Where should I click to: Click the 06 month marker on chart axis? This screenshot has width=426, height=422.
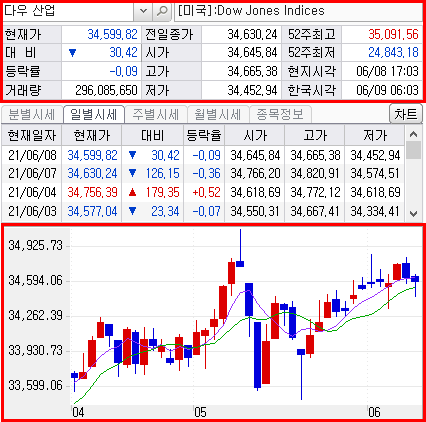click(374, 412)
